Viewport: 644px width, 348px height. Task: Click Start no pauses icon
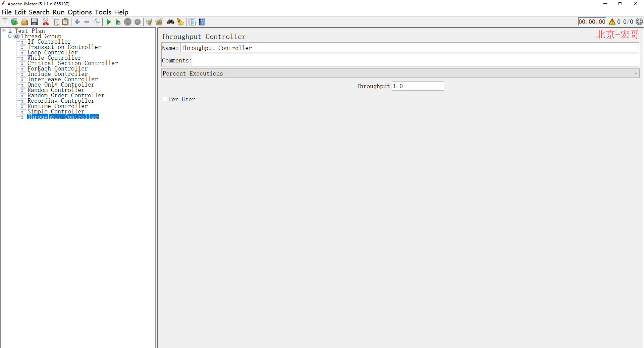click(x=118, y=22)
